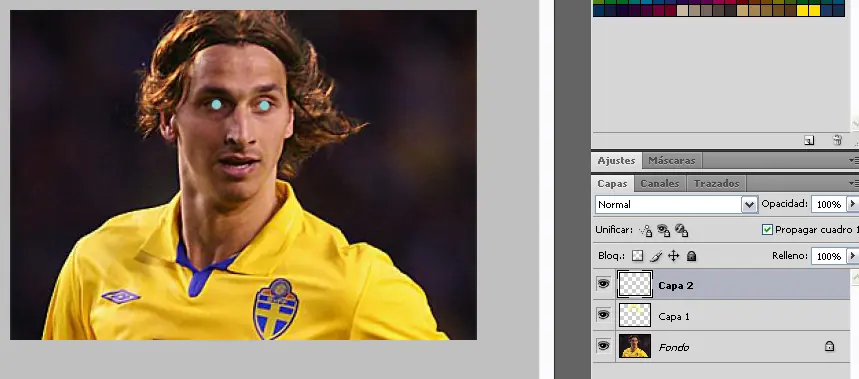Viewport: 859px width, 379px height.
Task: Lock transparent pixels in Bloq. row
Action: tap(637, 256)
